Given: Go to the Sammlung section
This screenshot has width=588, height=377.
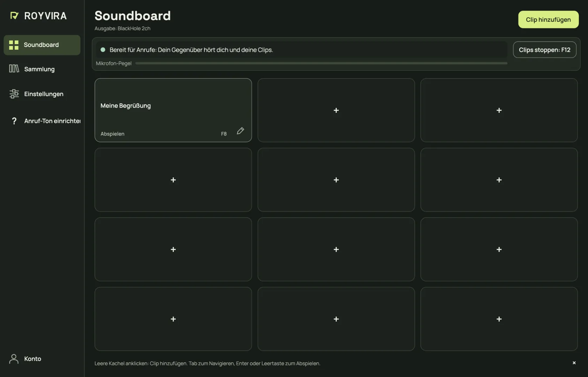Looking at the screenshot, I should pos(42,69).
